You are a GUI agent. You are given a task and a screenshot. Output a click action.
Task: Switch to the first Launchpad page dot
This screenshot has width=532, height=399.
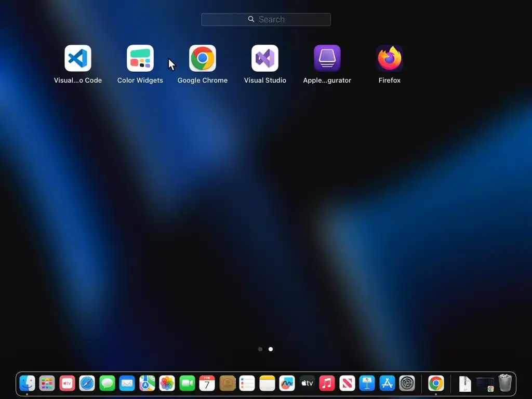260,349
